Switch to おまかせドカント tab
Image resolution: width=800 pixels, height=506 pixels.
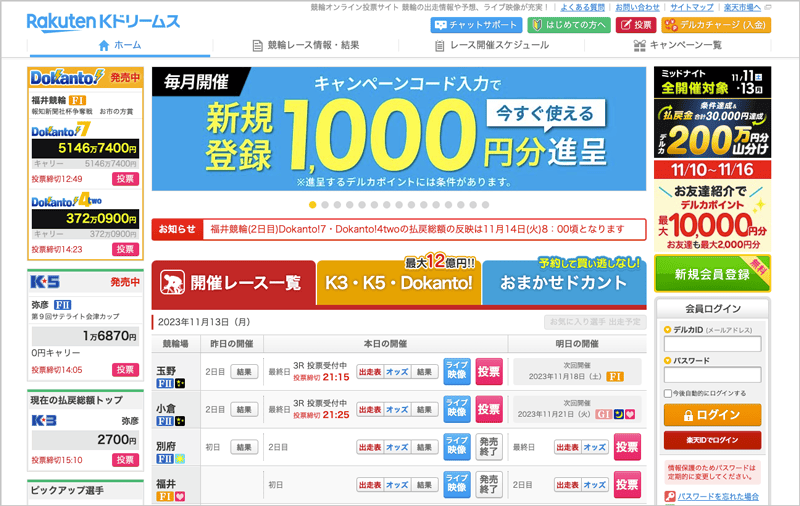(x=564, y=283)
